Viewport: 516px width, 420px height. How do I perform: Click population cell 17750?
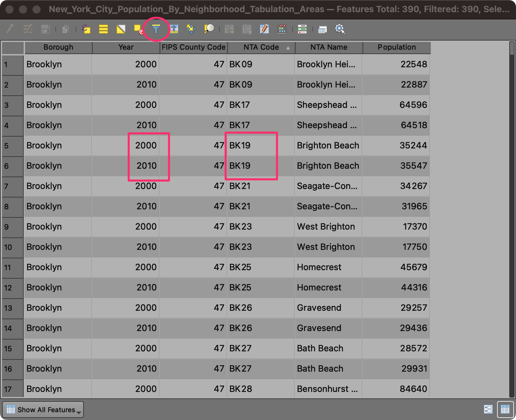396,247
